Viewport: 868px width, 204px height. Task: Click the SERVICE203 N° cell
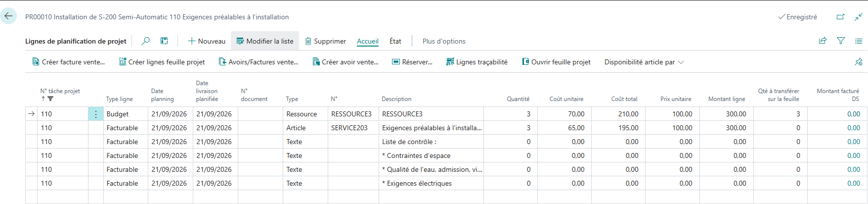tap(353, 128)
